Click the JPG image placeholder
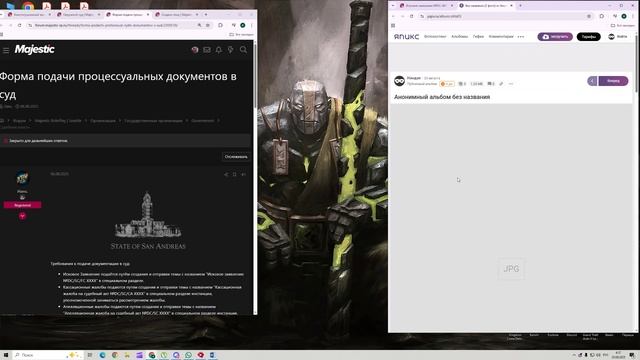 point(511,269)
